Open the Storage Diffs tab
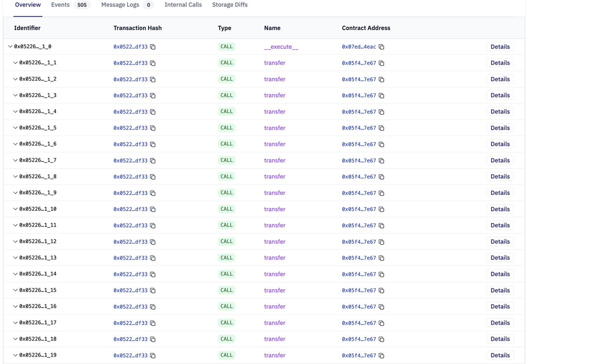 [230, 5]
